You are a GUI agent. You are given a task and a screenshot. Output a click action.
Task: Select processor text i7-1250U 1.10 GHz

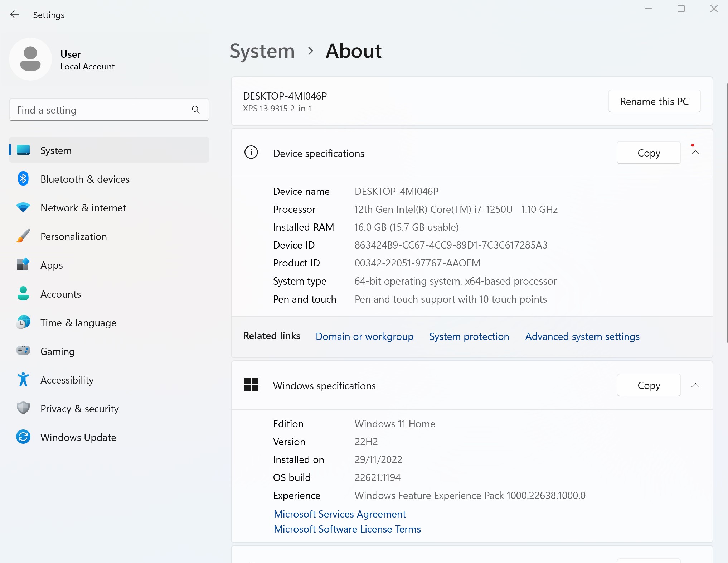(x=516, y=209)
